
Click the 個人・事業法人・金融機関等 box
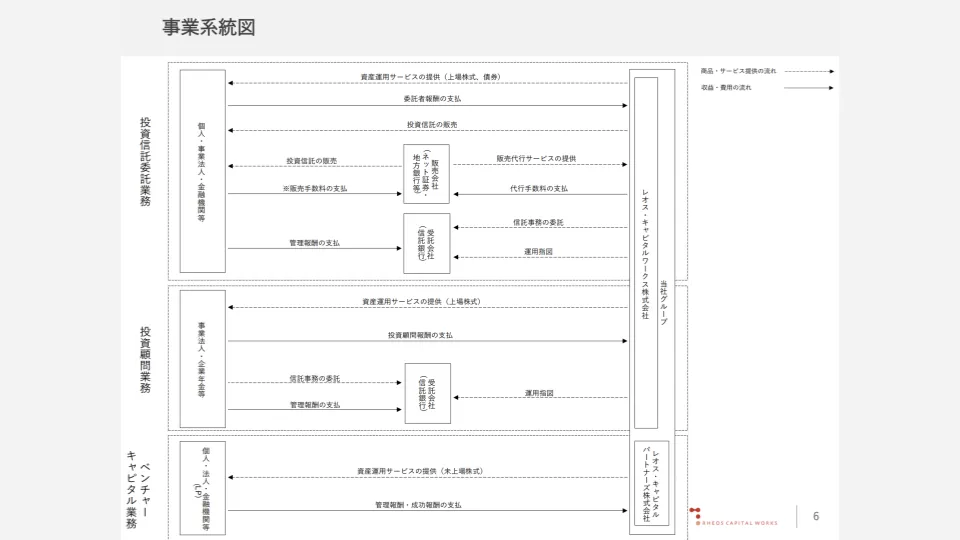pos(202,170)
